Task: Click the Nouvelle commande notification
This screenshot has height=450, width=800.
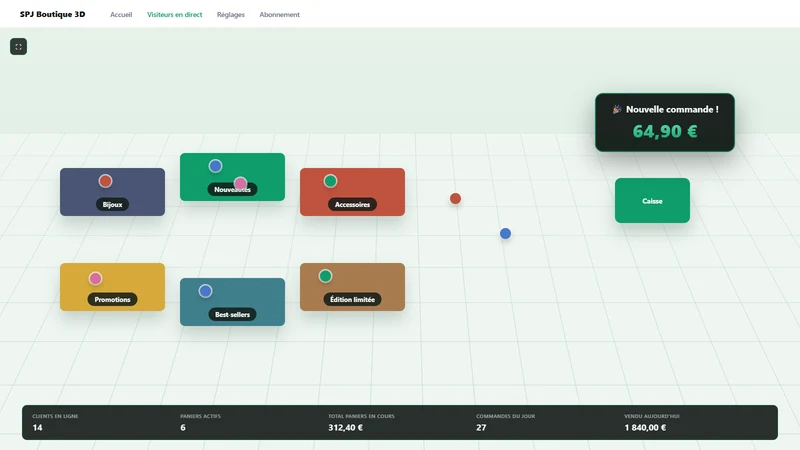Action: point(665,122)
